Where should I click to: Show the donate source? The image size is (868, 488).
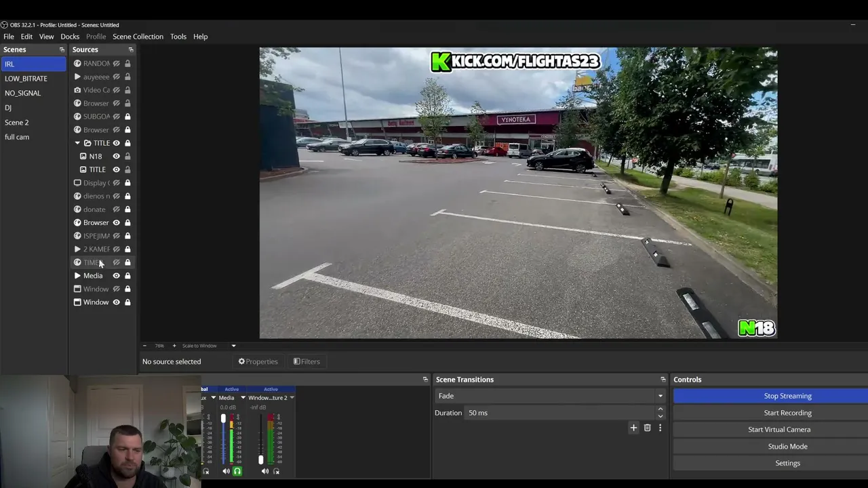coord(116,209)
